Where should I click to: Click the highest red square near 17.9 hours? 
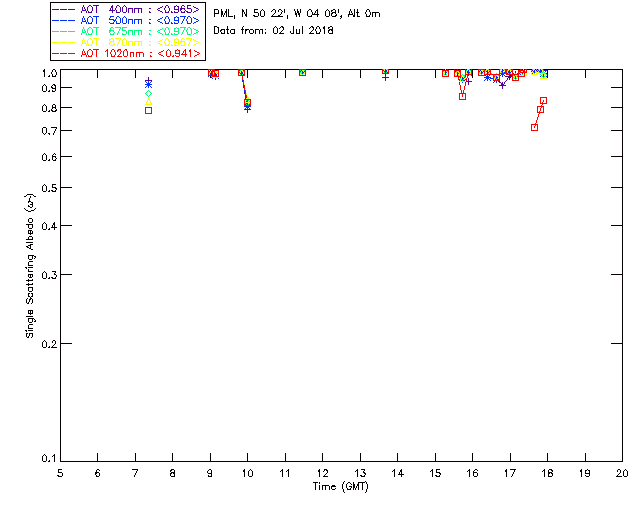(543, 100)
